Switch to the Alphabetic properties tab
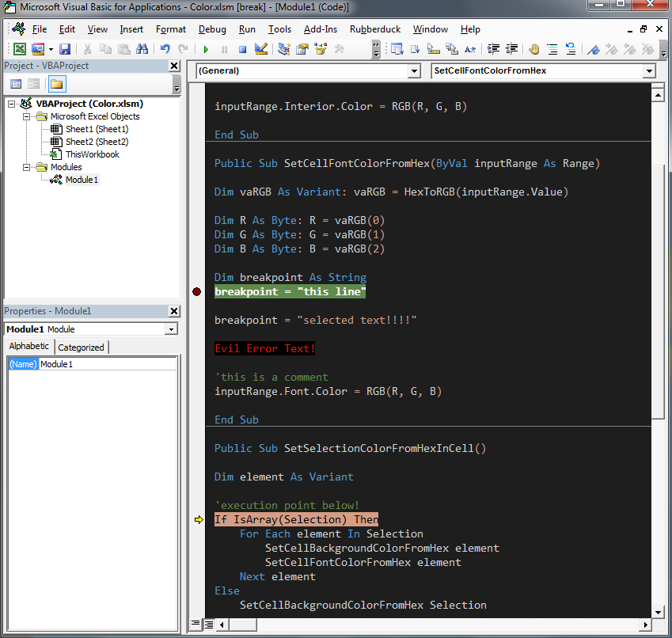 coord(29,346)
